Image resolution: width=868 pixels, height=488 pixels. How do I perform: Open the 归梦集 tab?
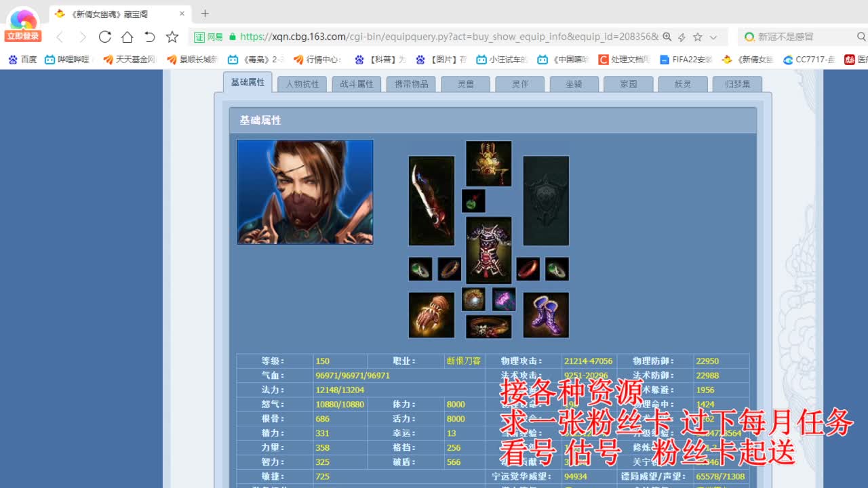737,84
